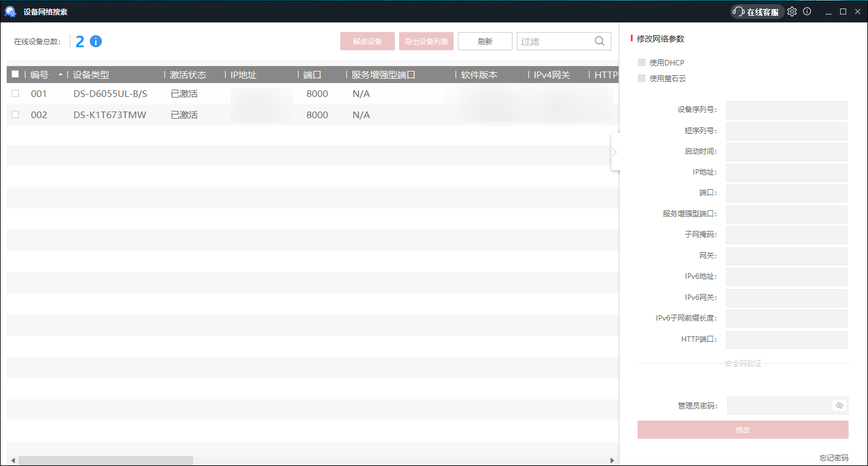Click port 8000 of device 002

317,115
